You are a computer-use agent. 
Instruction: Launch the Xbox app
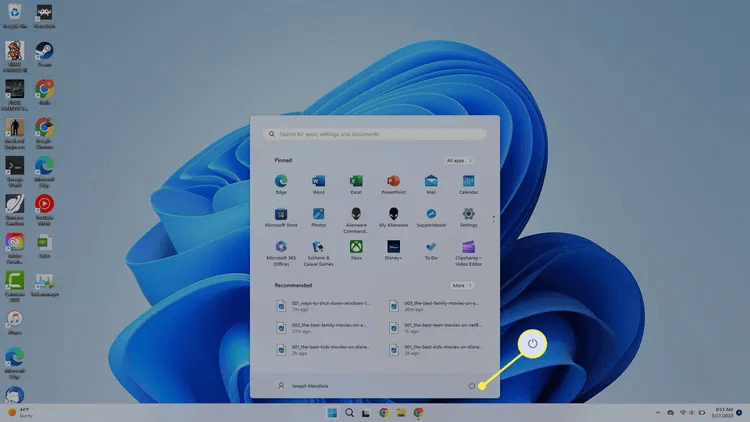click(x=356, y=250)
